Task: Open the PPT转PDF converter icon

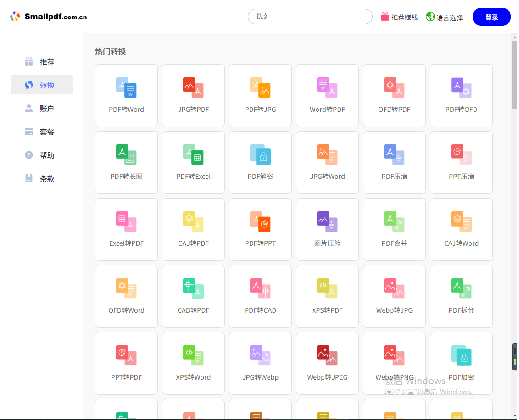Action: (126, 355)
